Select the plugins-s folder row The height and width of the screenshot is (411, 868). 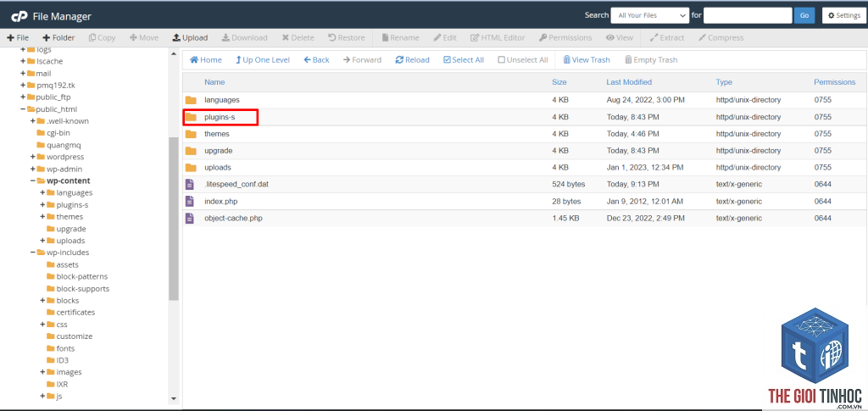point(523,117)
